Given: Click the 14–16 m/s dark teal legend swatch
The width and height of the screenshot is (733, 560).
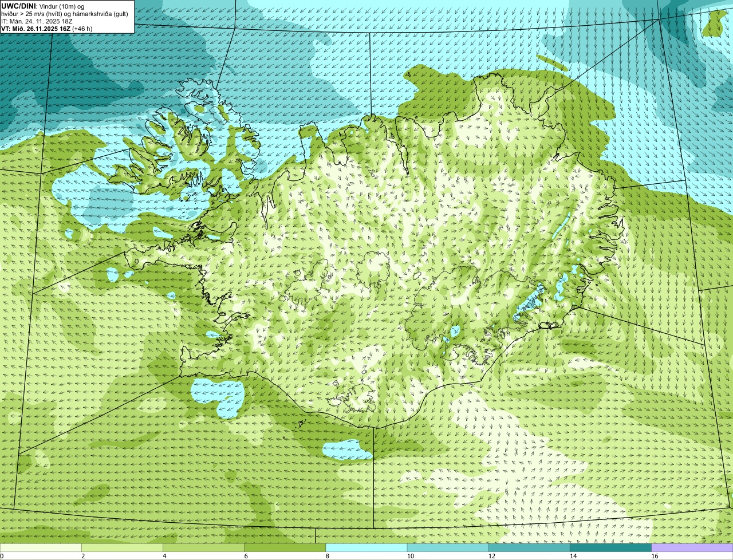Looking at the screenshot, I should [x=610, y=547].
